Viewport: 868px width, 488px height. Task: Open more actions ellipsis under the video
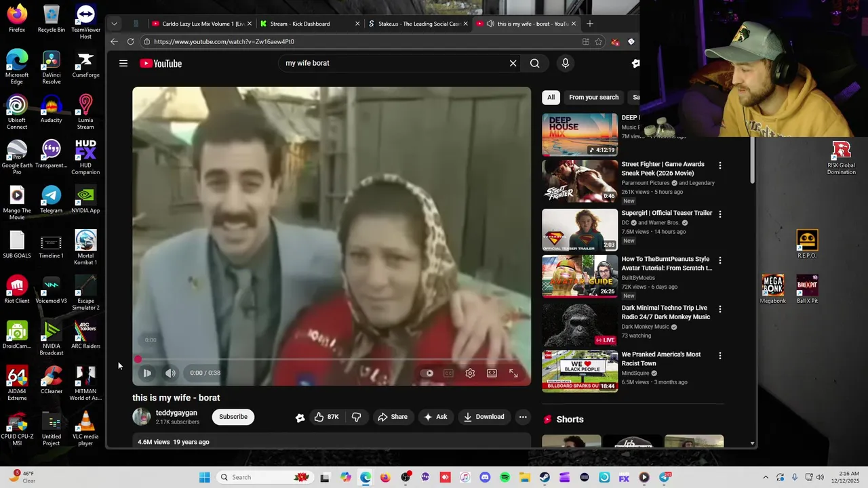coord(523,417)
